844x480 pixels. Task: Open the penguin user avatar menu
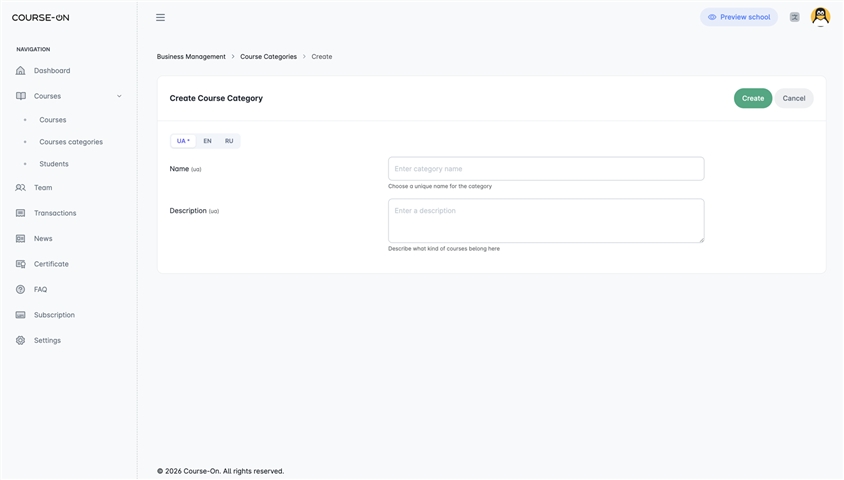point(820,17)
